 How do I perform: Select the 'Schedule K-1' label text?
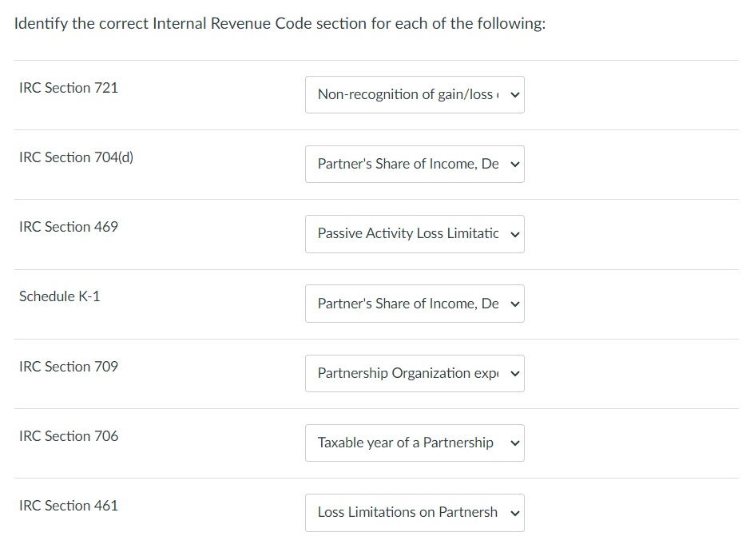click(59, 296)
